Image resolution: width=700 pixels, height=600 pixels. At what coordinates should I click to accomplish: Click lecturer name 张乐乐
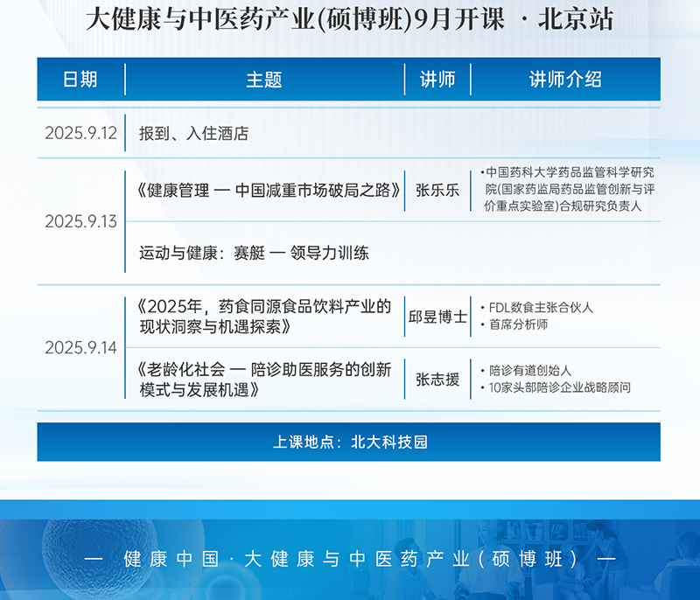point(437,190)
